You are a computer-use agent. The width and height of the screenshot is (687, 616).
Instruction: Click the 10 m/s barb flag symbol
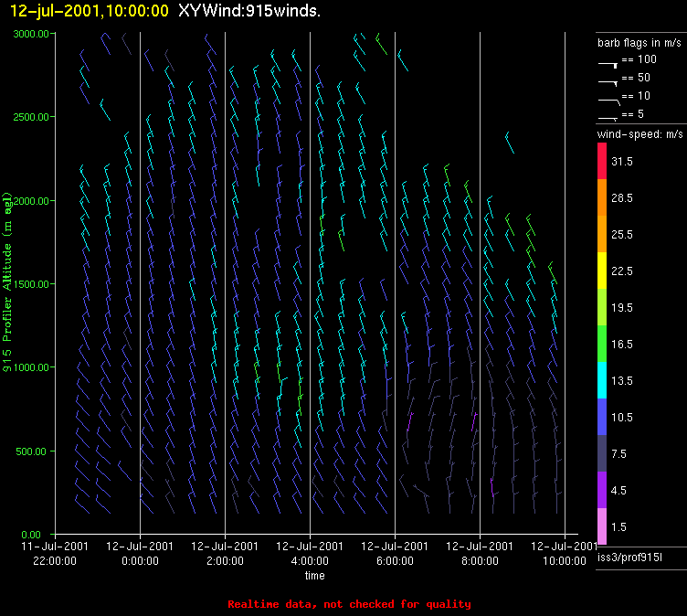tap(608, 98)
